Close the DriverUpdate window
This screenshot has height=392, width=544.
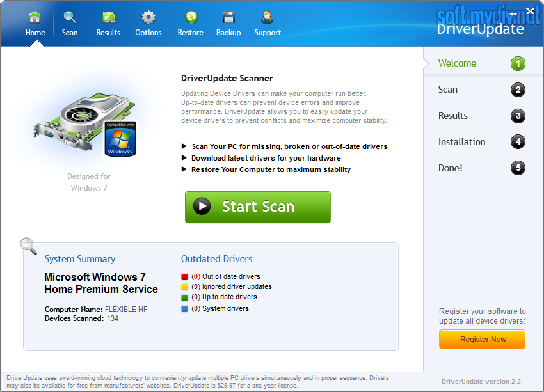click(x=530, y=12)
